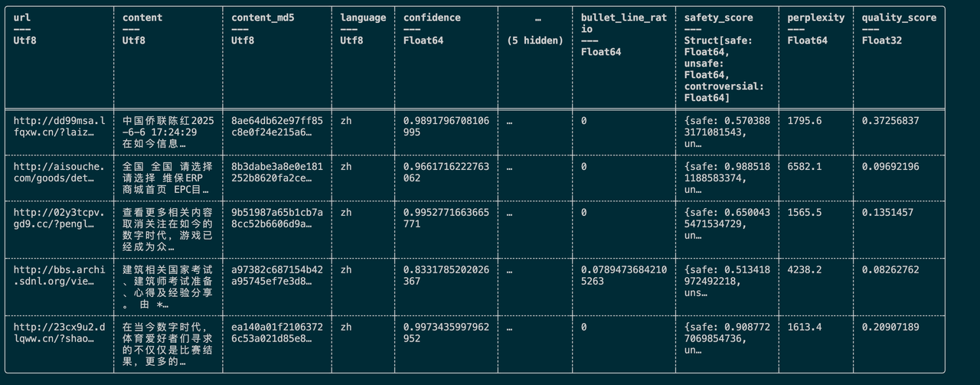
Task: Select the bbs.archi.sdnl.org URL
Action: pos(56,276)
